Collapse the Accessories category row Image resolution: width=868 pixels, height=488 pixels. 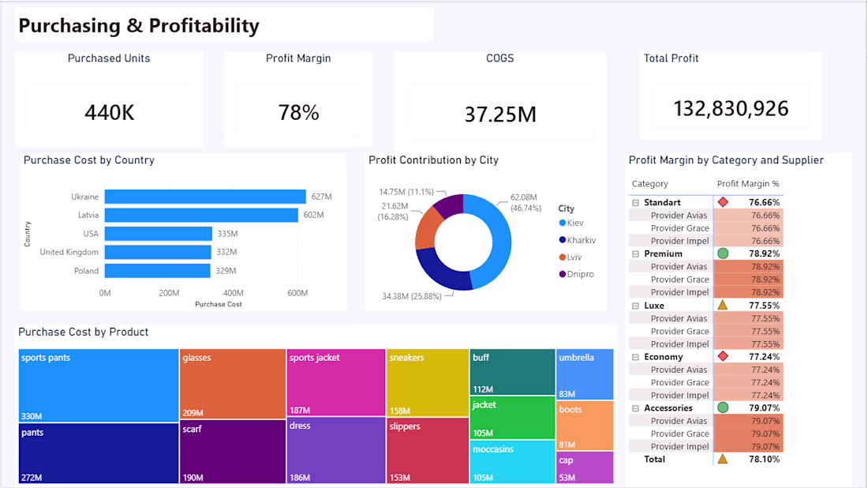click(x=635, y=408)
